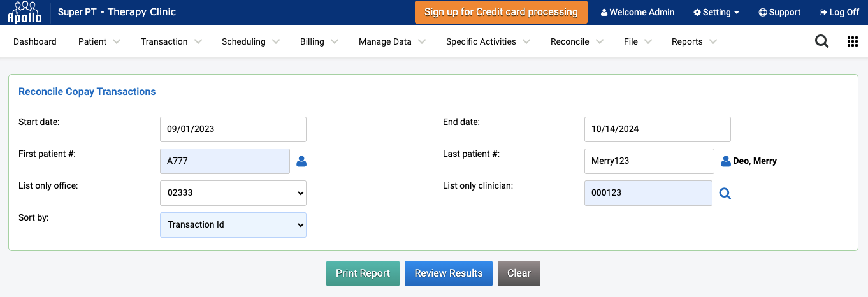The width and height of the screenshot is (868, 297).
Task: Click the Apollo logo icon
Action: click(x=24, y=12)
